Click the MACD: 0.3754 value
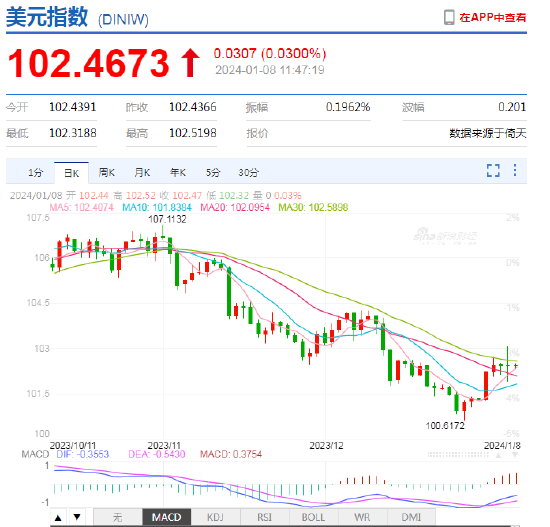 coord(231,454)
